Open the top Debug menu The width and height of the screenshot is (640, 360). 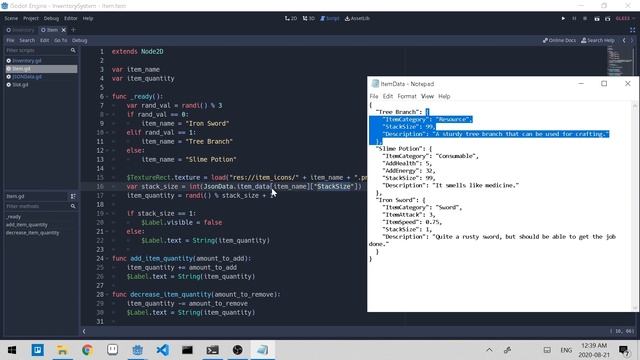51,18
